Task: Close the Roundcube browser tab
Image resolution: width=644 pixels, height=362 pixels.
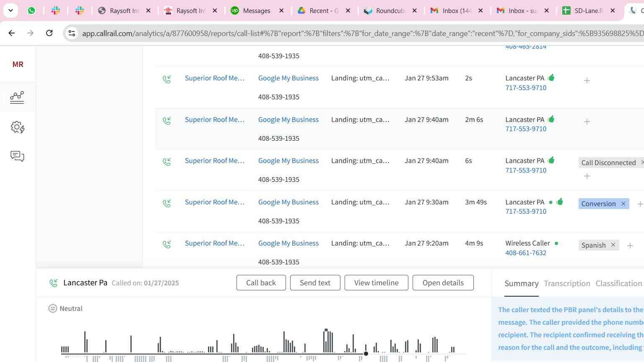Action: pos(415,10)
